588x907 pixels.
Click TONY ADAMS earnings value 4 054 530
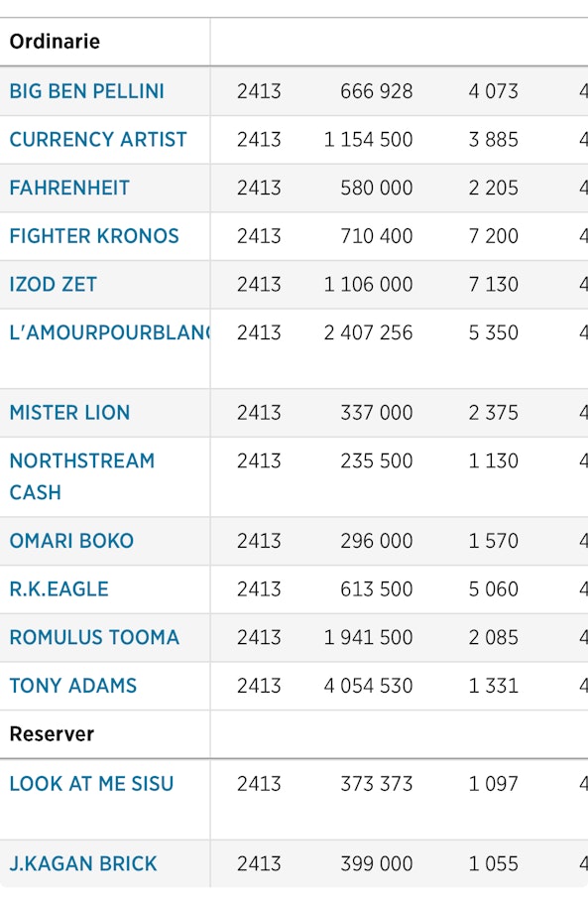pos(368,686)
